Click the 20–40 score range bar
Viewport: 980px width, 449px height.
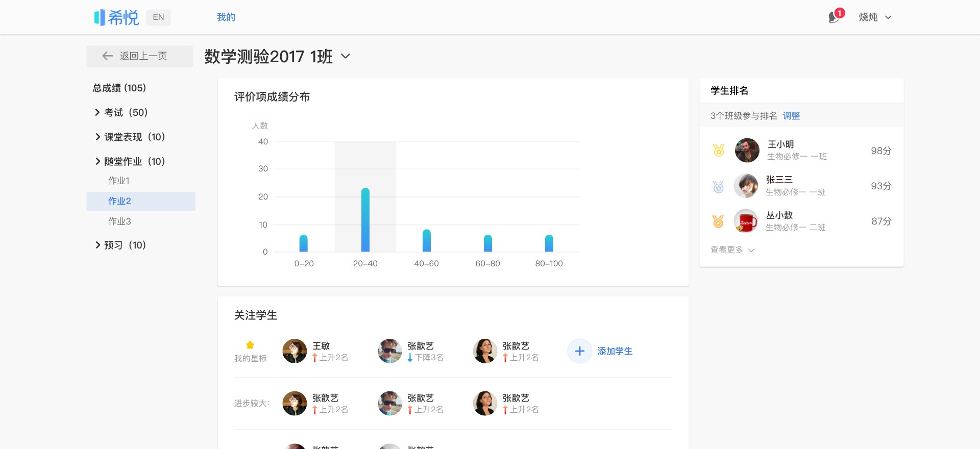(365, 220)
